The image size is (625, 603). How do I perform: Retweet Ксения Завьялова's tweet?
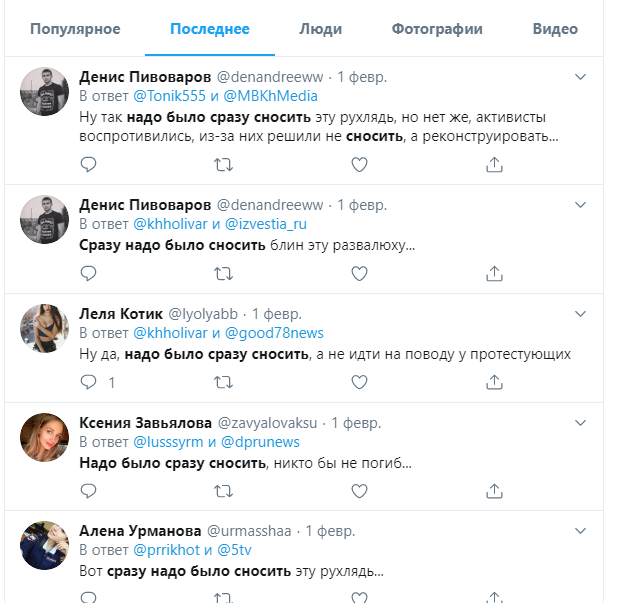pyautogui.click(x=224, y=490)
